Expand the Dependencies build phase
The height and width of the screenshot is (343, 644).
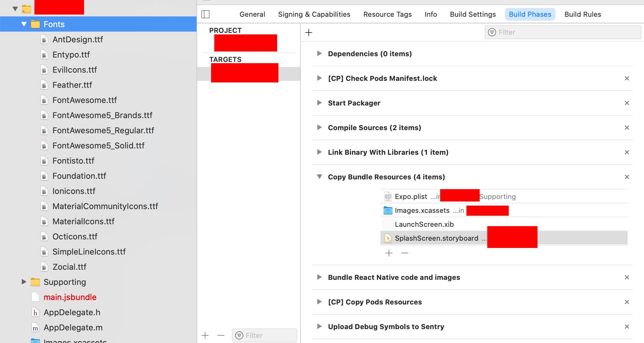pyautogui.click(x=319, y=53)
